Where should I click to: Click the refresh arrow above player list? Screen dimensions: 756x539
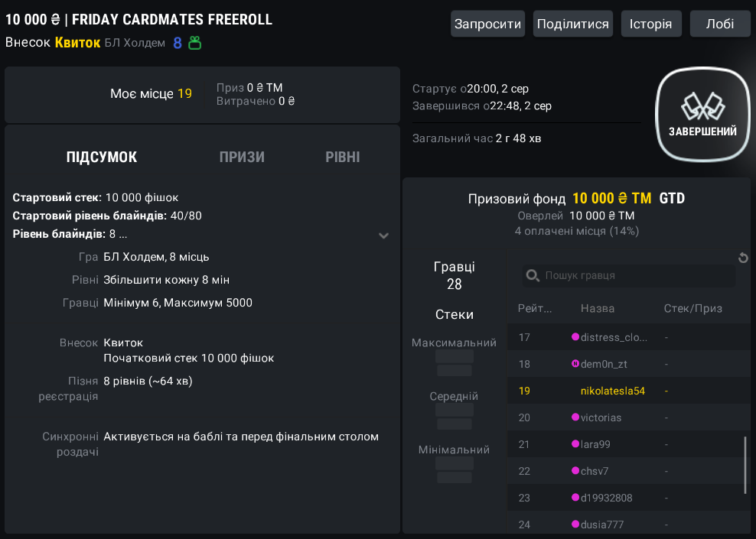(x=743, y=258)
